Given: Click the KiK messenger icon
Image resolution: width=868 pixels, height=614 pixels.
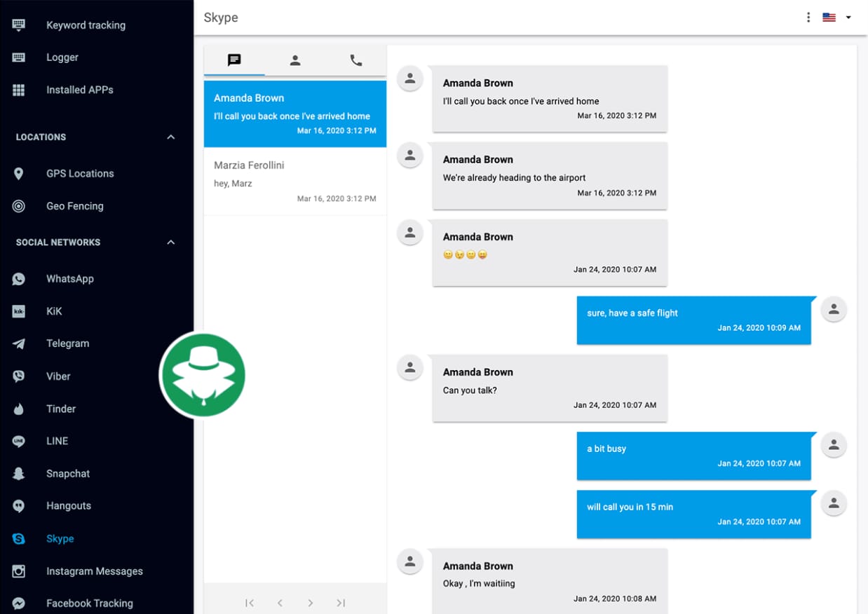Looking at the screenshot, I should pyautogui.click(x=18, y=311).
